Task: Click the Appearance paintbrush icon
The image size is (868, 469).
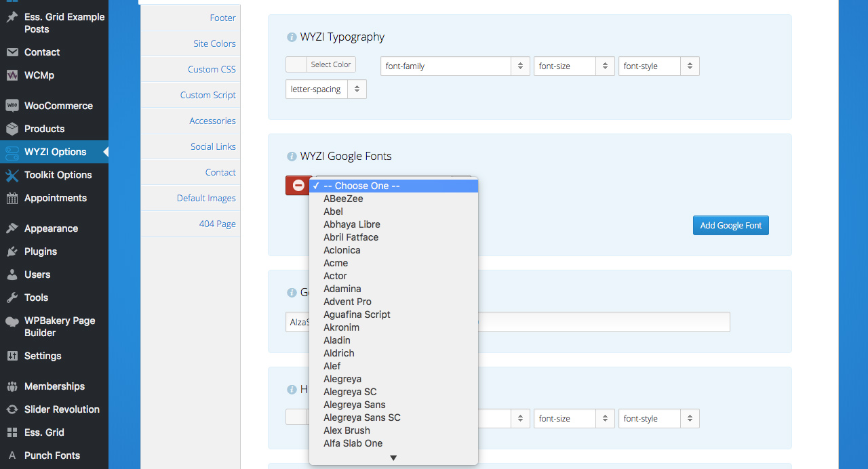Action: tap(12, 228)
